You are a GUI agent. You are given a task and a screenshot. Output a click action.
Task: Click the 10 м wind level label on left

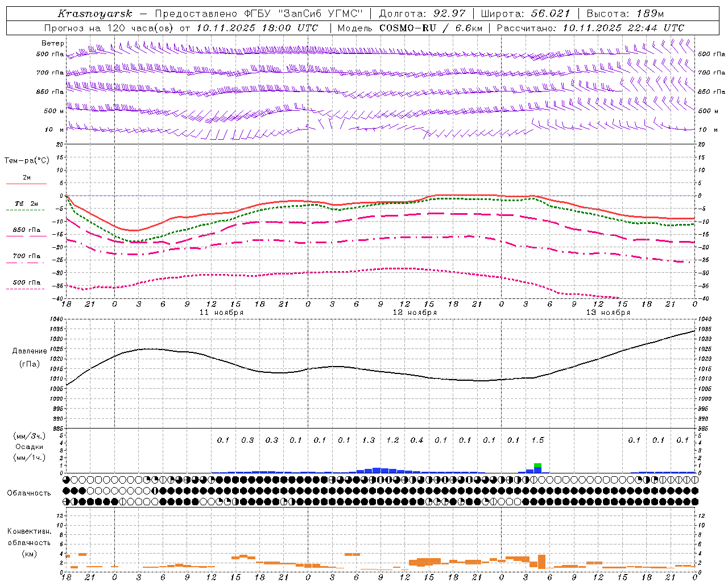(55, 130)
